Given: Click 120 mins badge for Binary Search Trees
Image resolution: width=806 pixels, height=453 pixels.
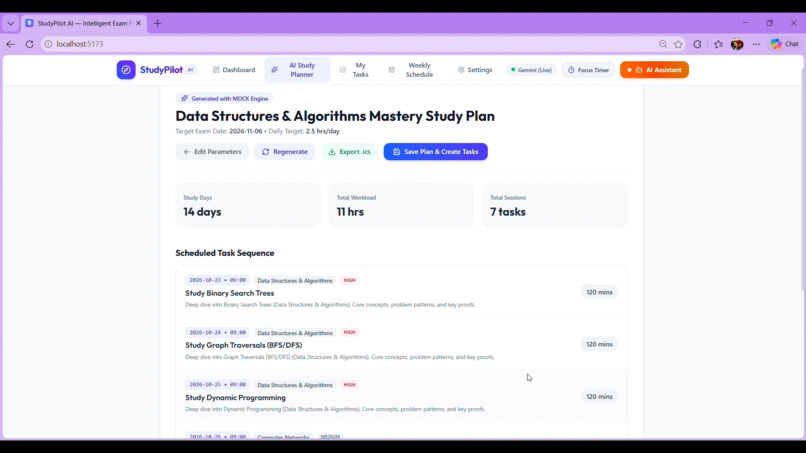Looking at the screenshot, I should [x=599, y=292].
